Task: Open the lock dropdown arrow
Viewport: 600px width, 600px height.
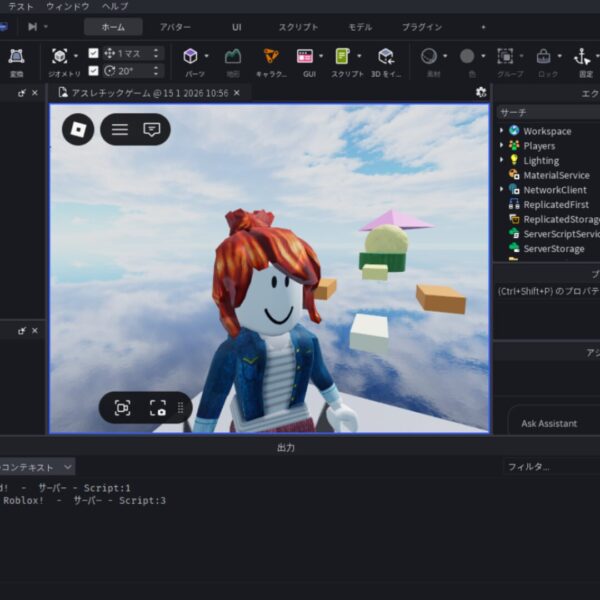Action: click(x=559, y=56)
